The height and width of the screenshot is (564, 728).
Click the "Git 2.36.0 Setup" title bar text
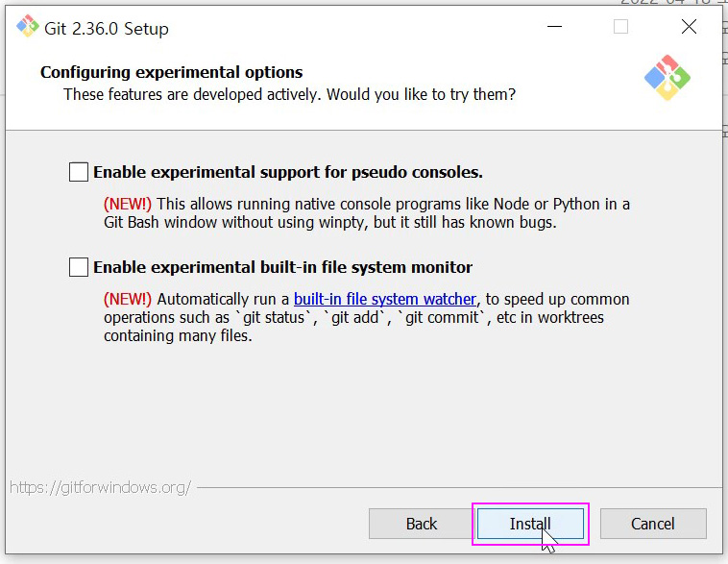coord(106,28)
